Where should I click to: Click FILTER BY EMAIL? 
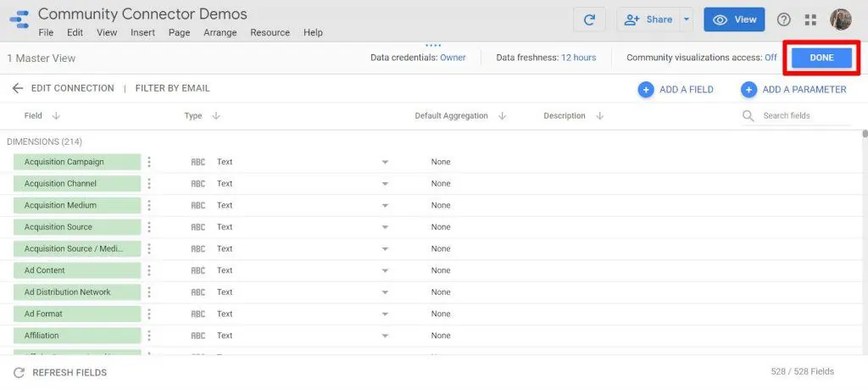[173, 88]
